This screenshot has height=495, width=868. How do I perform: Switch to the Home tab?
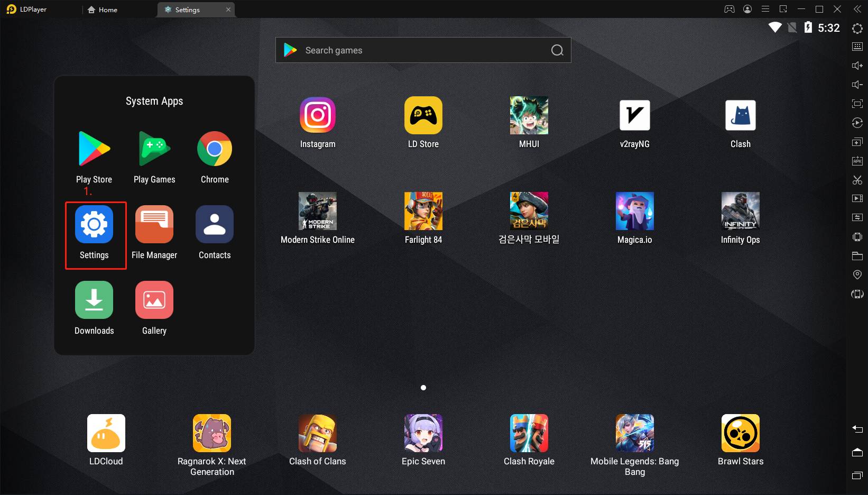click(x=103, y=10)
